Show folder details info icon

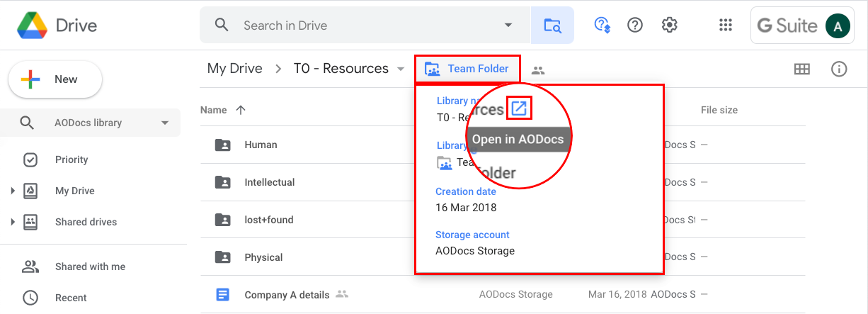(x=839, y=69)
